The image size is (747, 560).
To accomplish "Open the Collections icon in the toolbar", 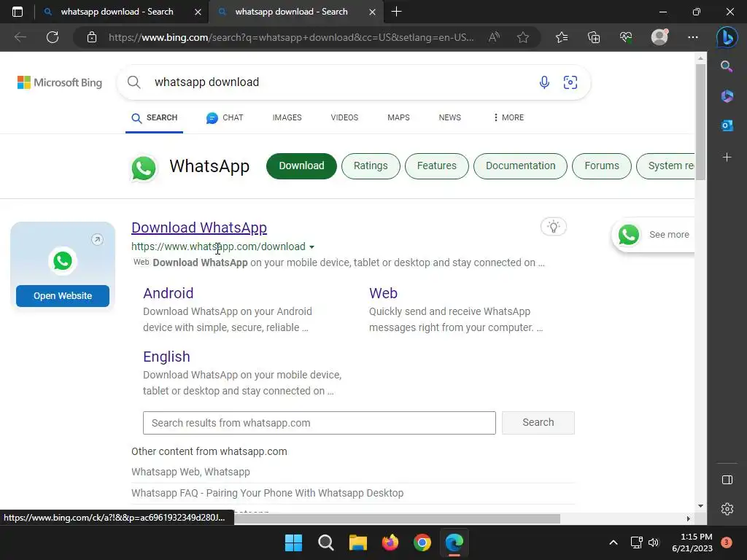I will coord(594,37).
